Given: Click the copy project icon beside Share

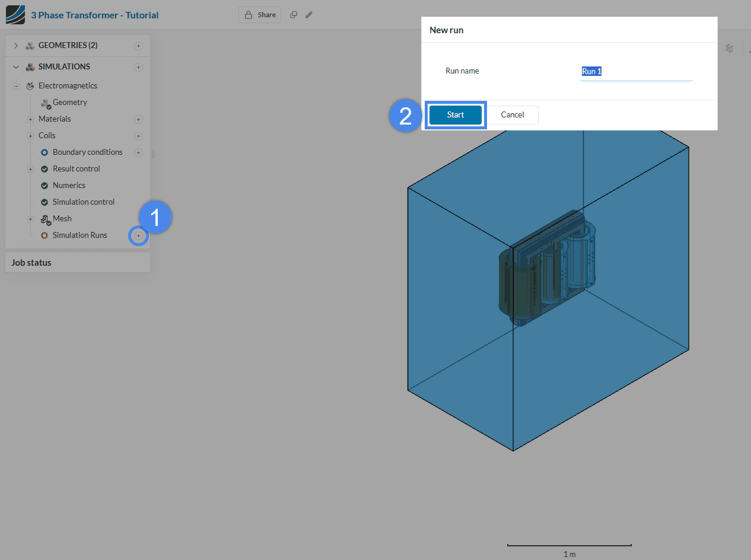Looking at the screenshot, I should click(x=293, y=15).
